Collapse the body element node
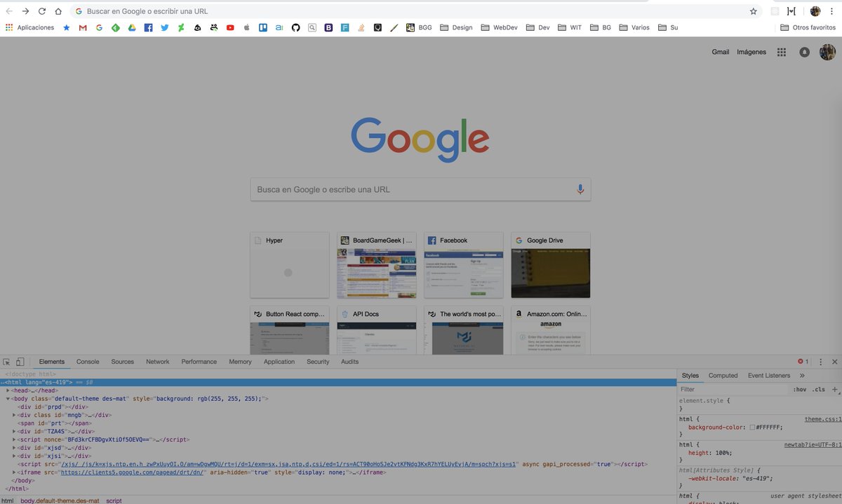The width and height of the screenshot is (842, 504). 8,399
